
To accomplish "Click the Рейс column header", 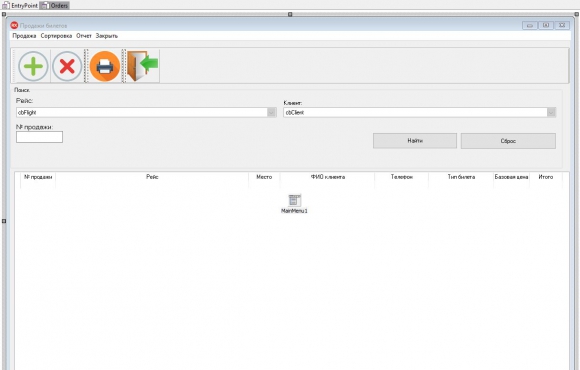I will click(152, 177).
